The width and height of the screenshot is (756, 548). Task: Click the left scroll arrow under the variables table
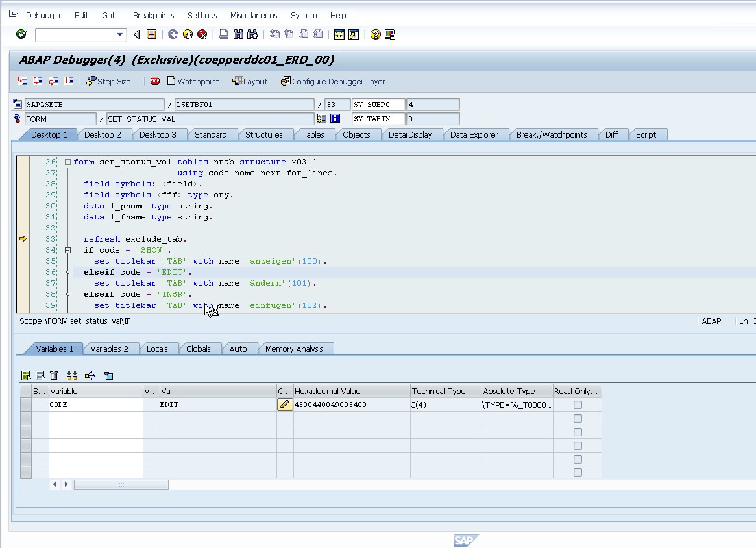point(55,484)
